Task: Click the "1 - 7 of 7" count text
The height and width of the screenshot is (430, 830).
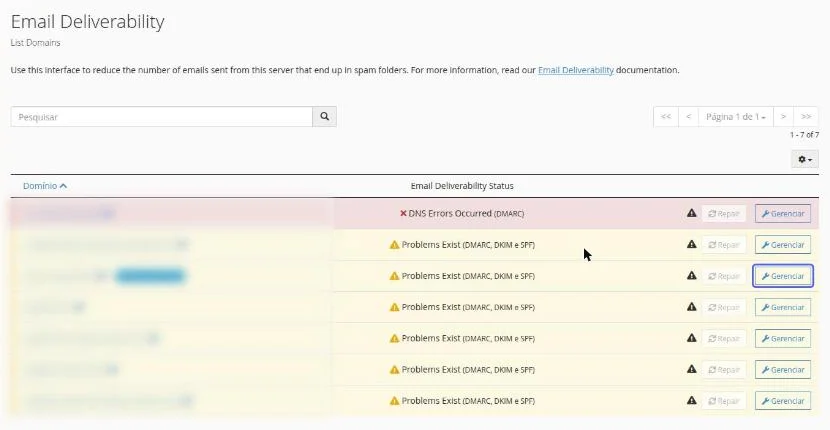Action: pyautogui.click(x=805, y=135)
